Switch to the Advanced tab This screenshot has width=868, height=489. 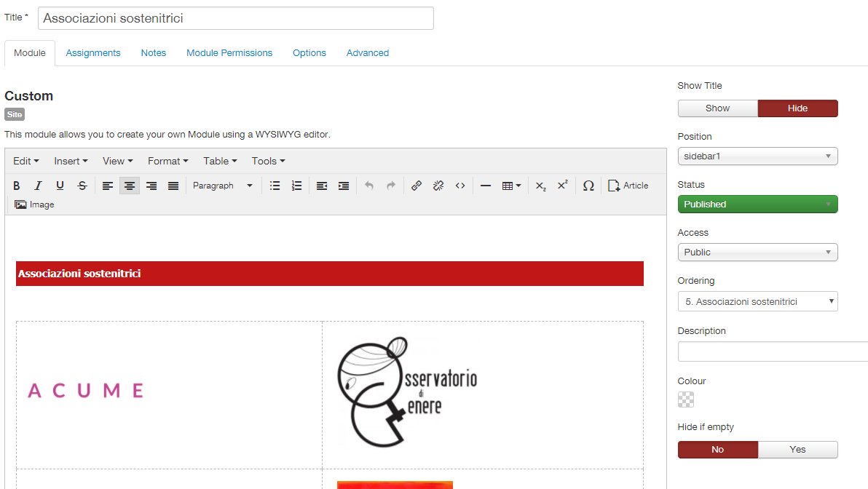click(x=368, y=53)
